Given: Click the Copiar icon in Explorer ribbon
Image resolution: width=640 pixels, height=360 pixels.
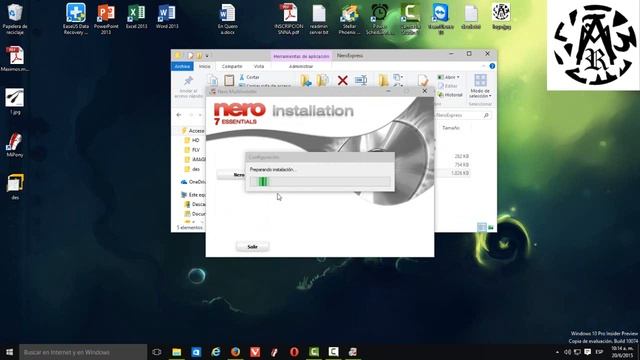Looking at the screenshot, I should 213,80.
